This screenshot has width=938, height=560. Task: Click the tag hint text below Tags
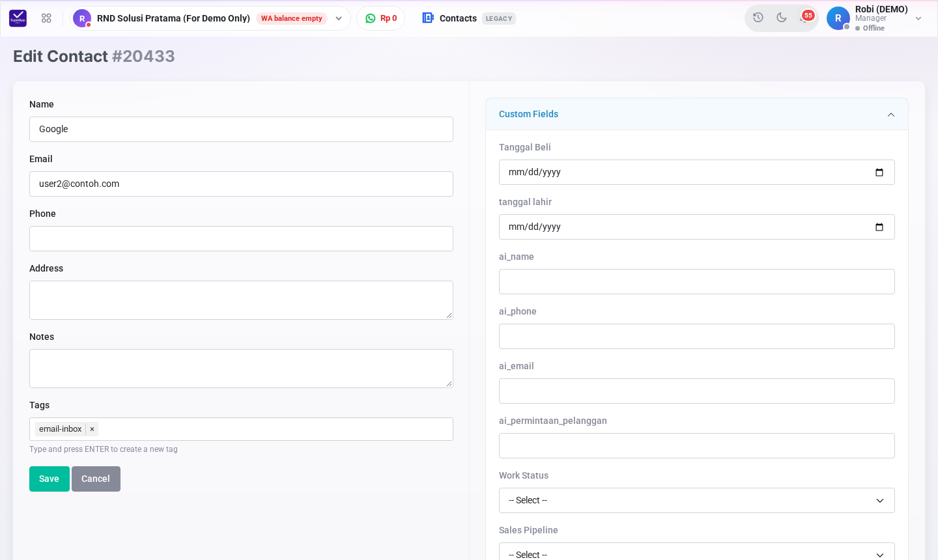tap(104, 449)
